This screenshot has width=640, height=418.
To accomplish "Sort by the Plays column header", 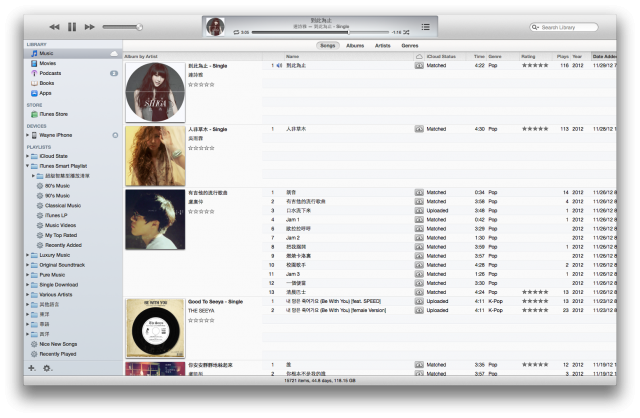I will click(562, 56).
